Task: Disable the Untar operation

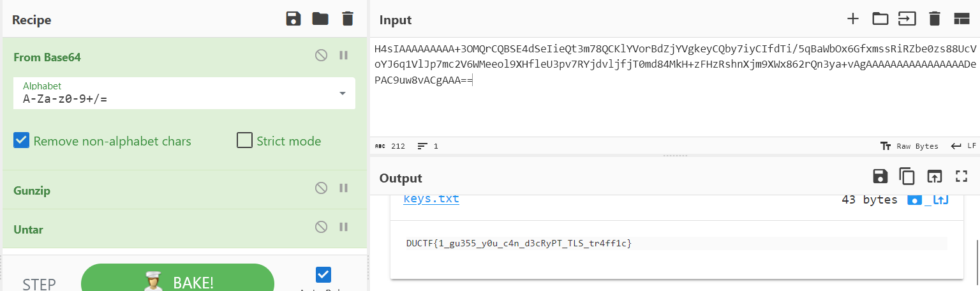Action: click(x=322, y=227)
